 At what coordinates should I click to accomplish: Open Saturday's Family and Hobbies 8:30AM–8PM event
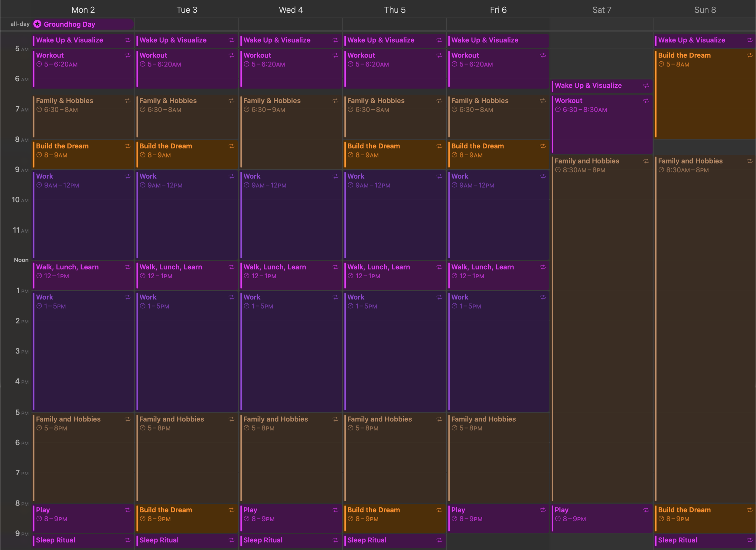coord(602,300)
